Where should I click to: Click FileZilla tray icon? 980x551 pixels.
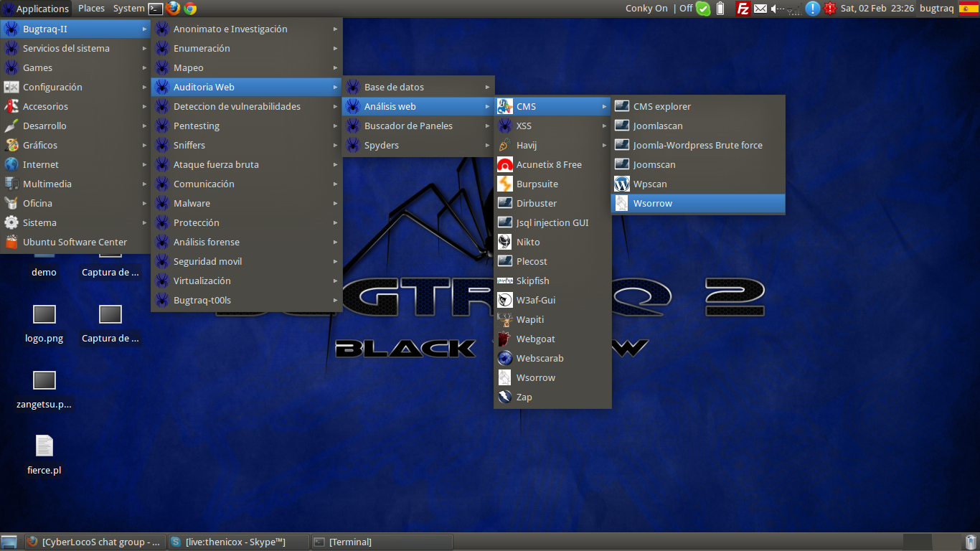pos(743,9)
